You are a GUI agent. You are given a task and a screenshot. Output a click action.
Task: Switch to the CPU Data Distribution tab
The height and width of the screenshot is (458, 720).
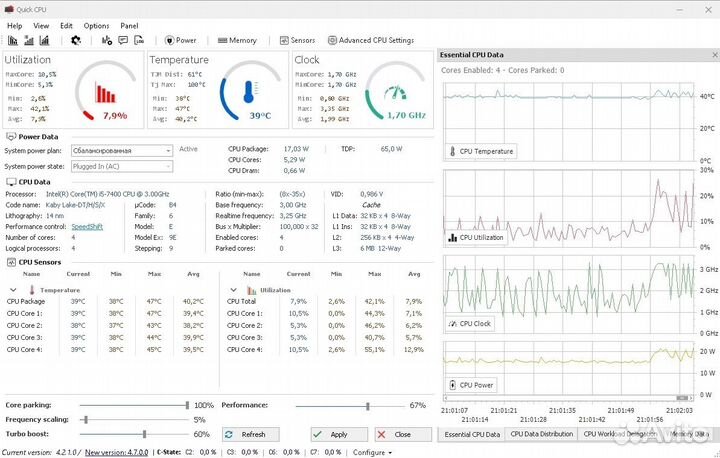coord(541,434)
